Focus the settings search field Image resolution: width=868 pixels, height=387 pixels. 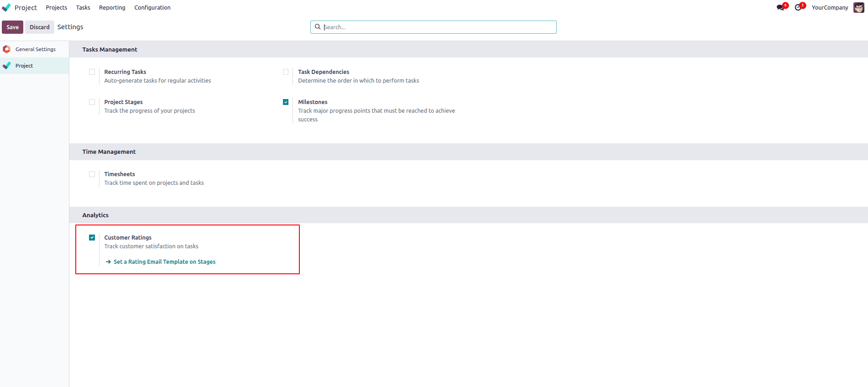[434, 27]
